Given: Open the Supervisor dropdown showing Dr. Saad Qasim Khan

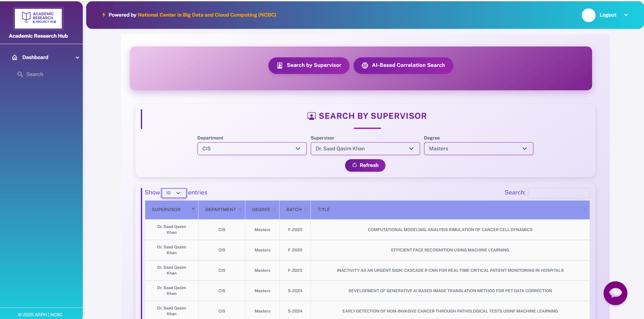Looking at the screenshot, I should coord(365,149).
